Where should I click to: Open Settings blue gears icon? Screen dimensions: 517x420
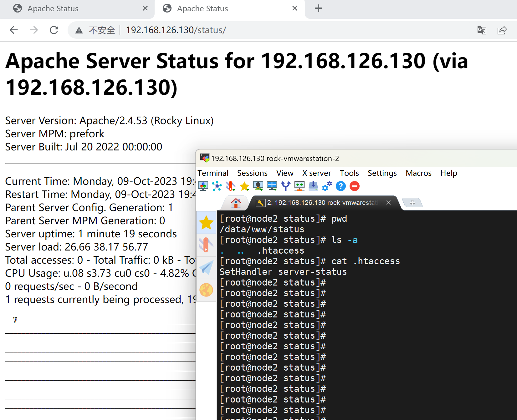click(327, 186)
